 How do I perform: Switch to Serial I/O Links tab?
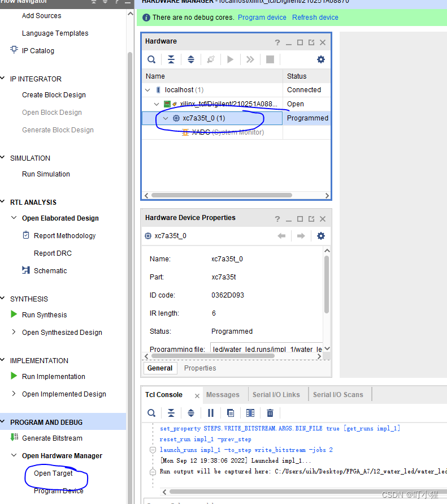point(276,395)
